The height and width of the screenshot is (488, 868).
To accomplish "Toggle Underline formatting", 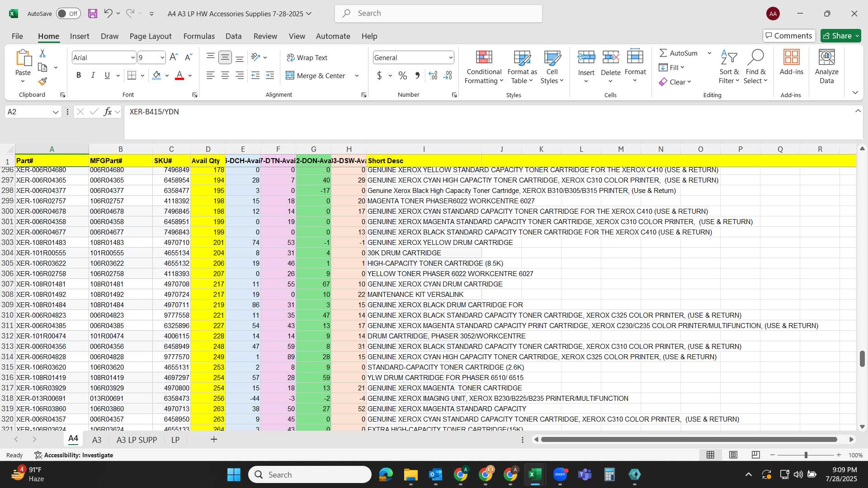I will tap(107, 75).
